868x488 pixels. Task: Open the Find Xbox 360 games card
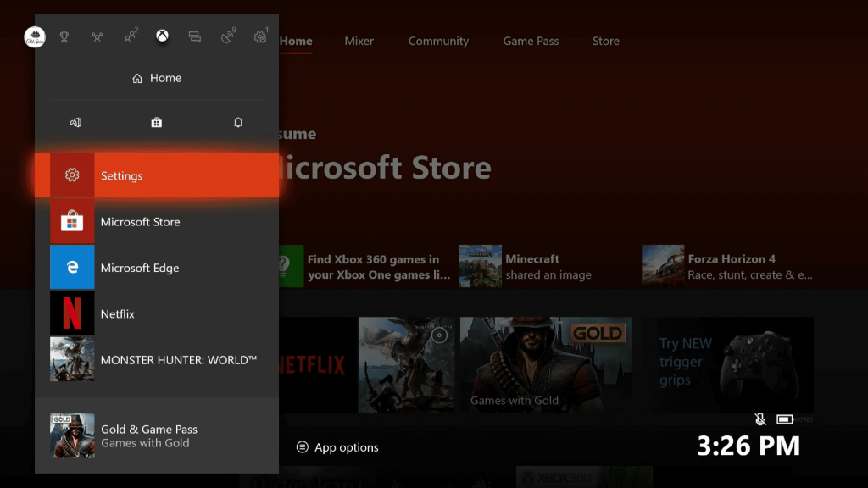pyautogui.click(x=365, y=267)
